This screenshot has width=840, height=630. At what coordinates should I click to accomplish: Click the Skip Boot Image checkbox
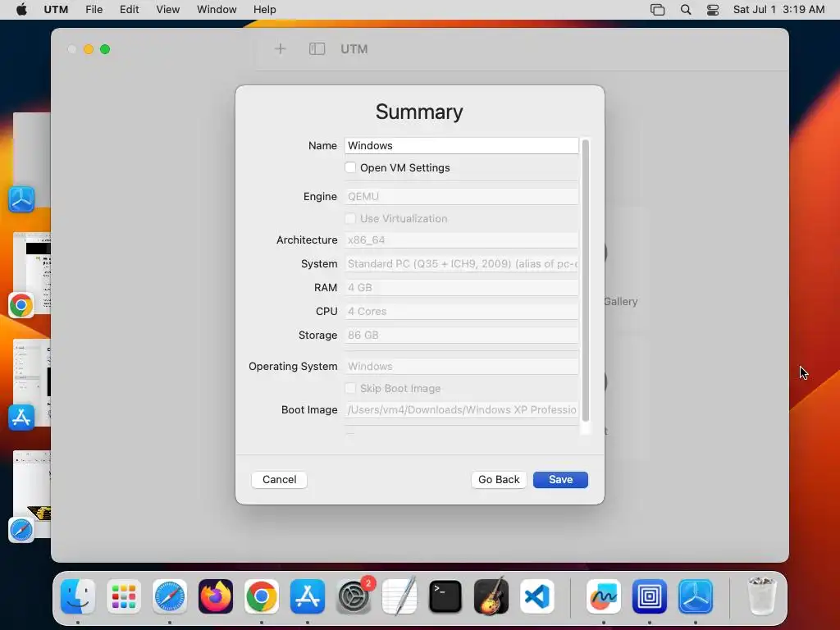[350, 388]
